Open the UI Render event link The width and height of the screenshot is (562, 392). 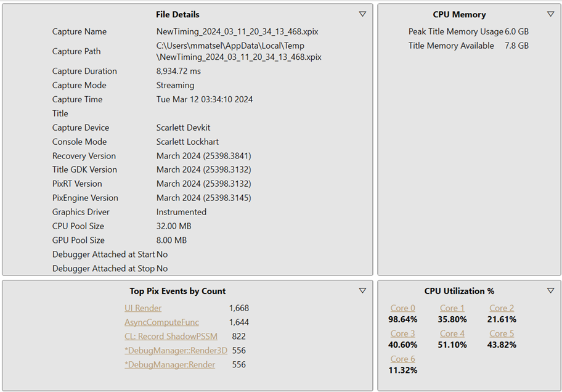point(142,308)
